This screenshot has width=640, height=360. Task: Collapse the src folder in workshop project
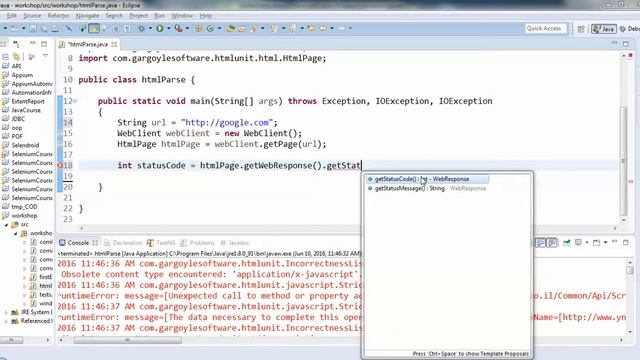6,224
